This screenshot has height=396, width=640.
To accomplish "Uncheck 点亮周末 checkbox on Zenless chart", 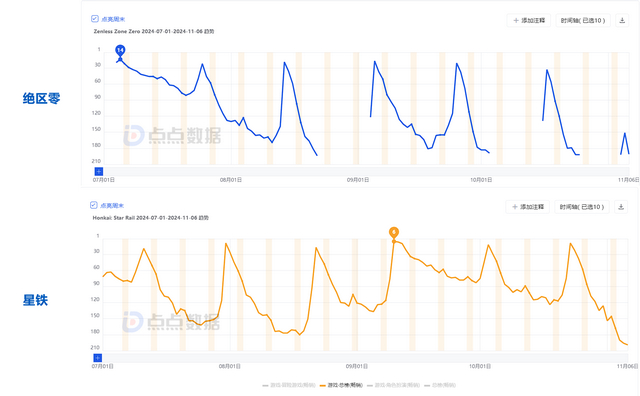I will [95, 19].
